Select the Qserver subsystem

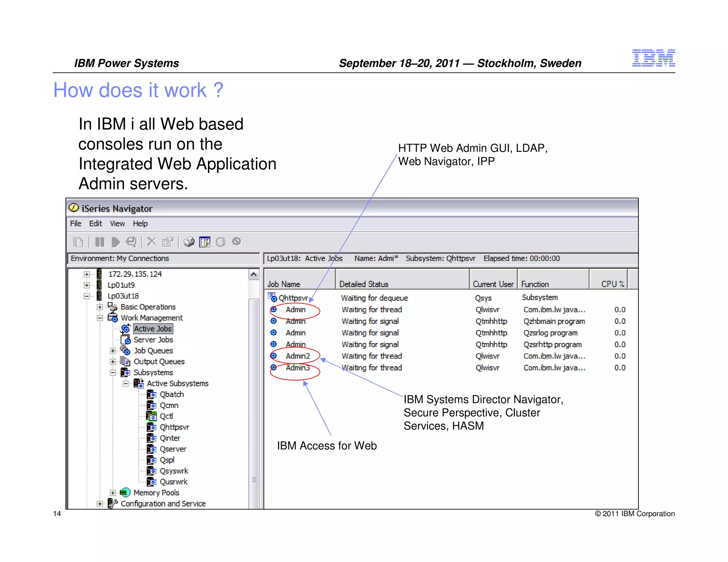[173, 449]
